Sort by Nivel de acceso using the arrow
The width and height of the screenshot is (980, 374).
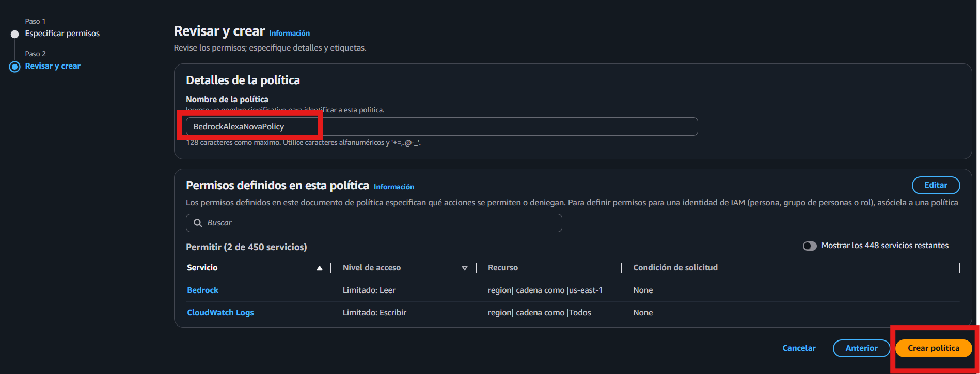464,268
